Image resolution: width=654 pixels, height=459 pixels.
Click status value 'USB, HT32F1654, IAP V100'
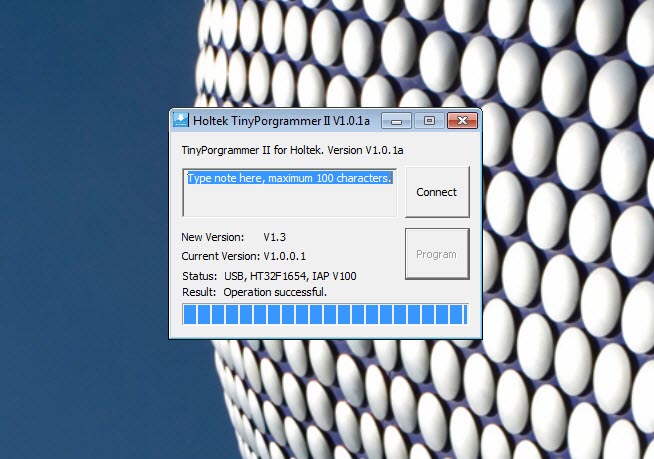290,276
